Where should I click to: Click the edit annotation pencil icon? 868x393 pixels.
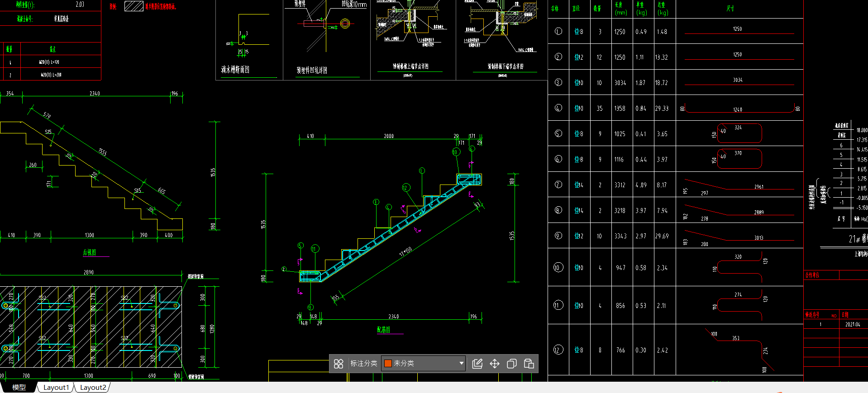click(477, 364)
